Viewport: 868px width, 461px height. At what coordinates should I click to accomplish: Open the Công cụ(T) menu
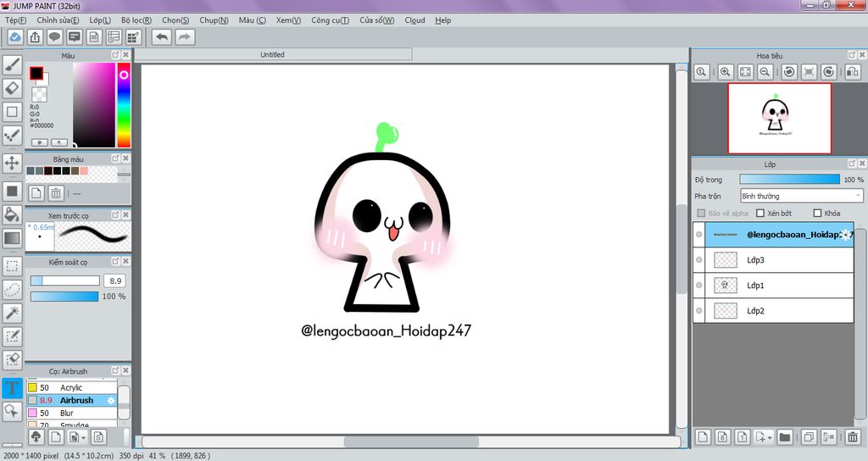coord(330,20)
